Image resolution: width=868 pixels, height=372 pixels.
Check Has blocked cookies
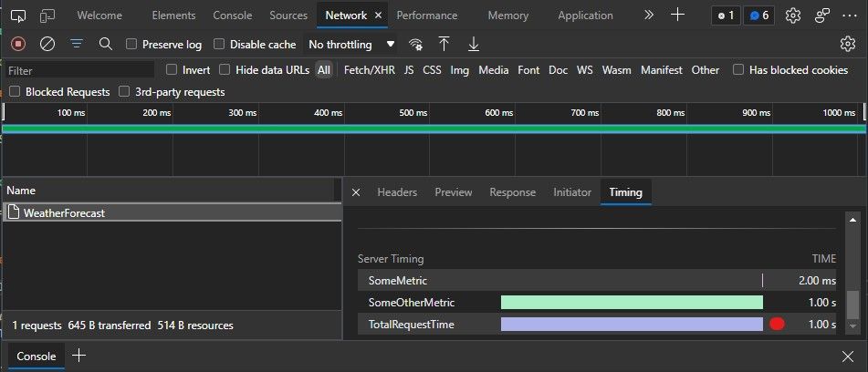(737, 69)
